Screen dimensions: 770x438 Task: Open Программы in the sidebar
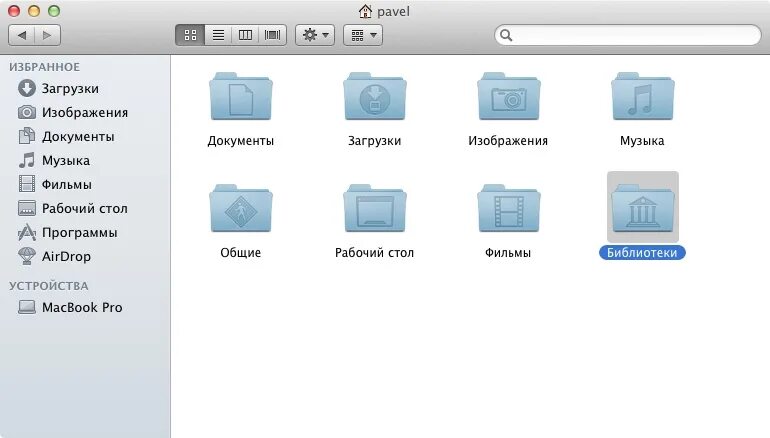68,232
